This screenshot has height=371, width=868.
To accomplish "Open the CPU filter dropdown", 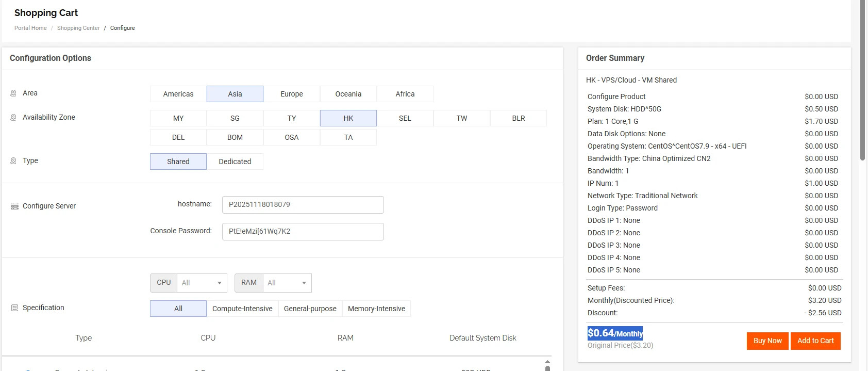I will coord(202,283).
